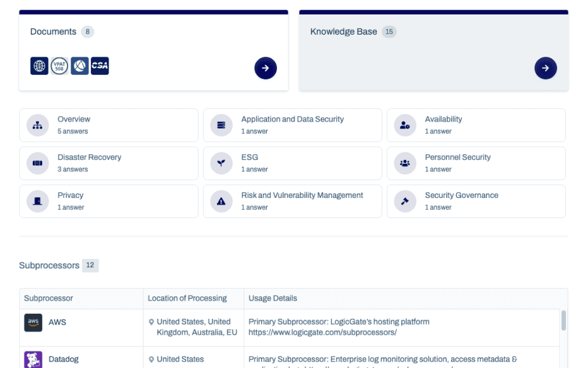588x368 pixels.
Task: Click the Subprocessor column header
Action: coord(49,298)
